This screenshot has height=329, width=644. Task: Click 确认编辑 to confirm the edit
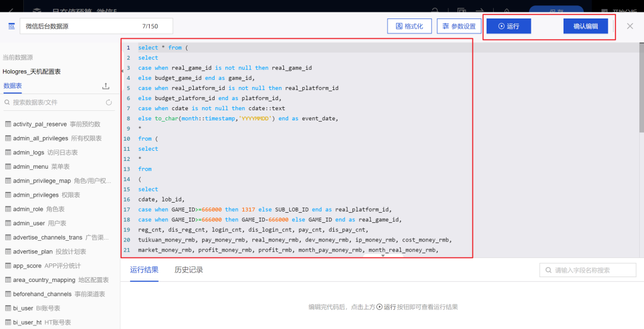point(586,26)
